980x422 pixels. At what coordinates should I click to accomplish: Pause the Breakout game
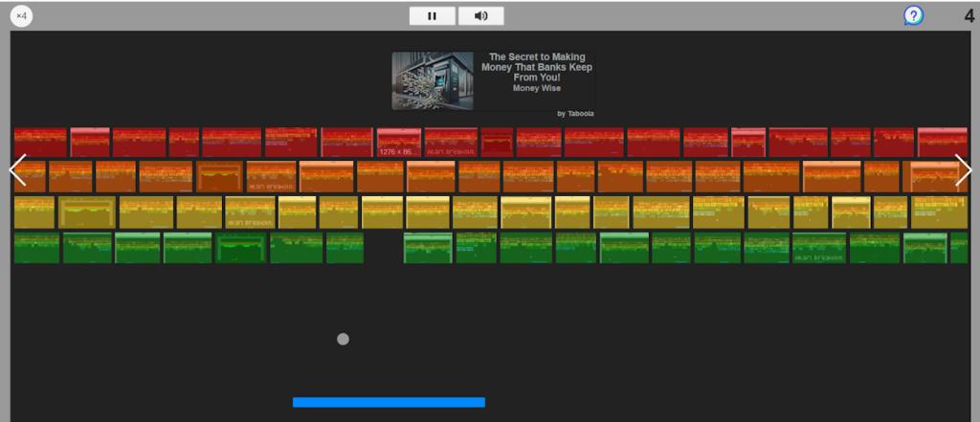click(432, 15)
